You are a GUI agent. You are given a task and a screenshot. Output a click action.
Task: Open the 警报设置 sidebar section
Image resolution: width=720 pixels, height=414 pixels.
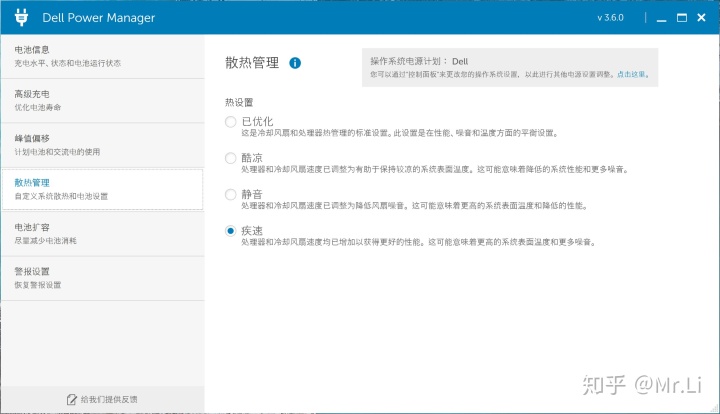102,278
